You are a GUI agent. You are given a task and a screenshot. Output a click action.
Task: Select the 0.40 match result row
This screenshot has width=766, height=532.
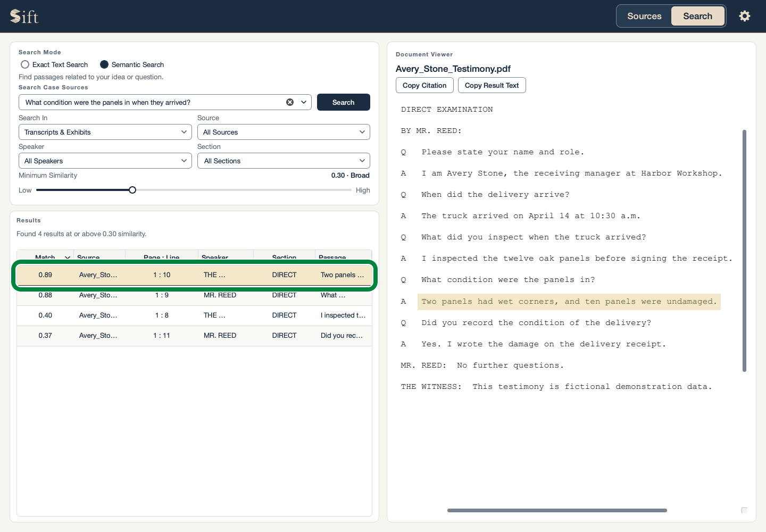coord(194,315)
